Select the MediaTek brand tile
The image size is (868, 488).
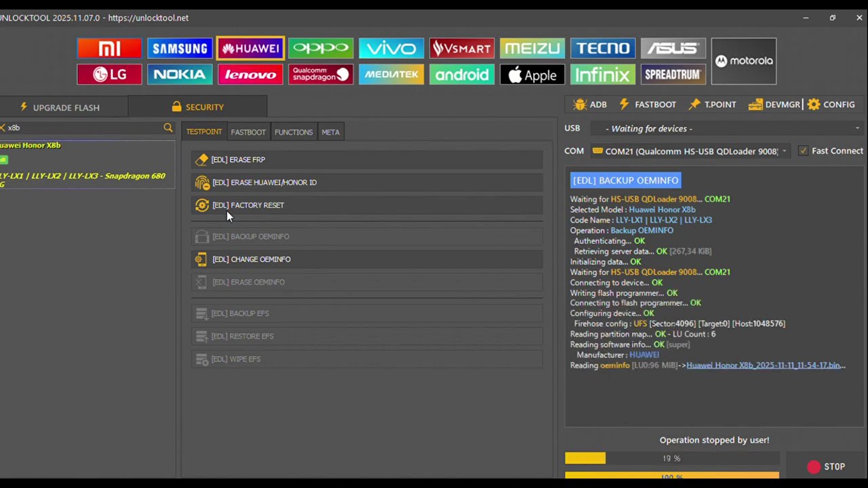(x=391, y=75)
